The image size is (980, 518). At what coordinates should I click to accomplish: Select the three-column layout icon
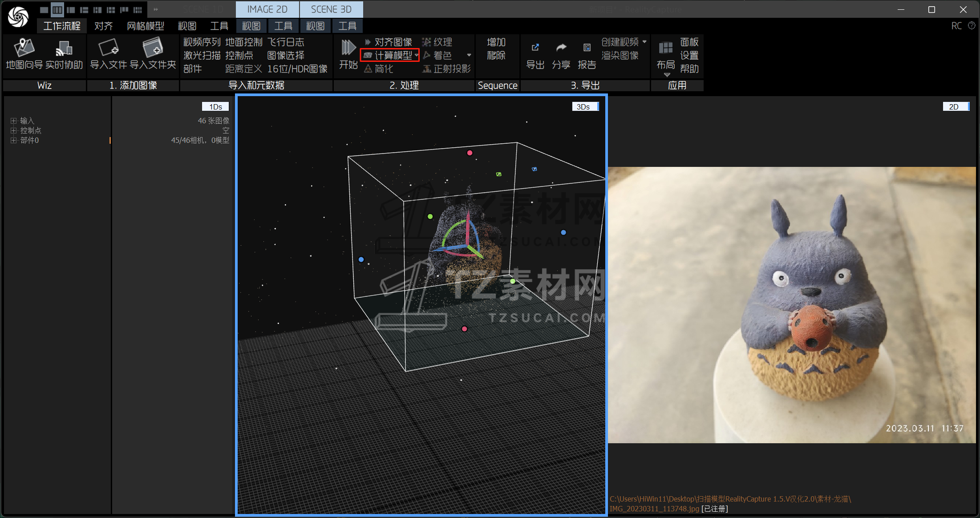(x=57, y=9)
